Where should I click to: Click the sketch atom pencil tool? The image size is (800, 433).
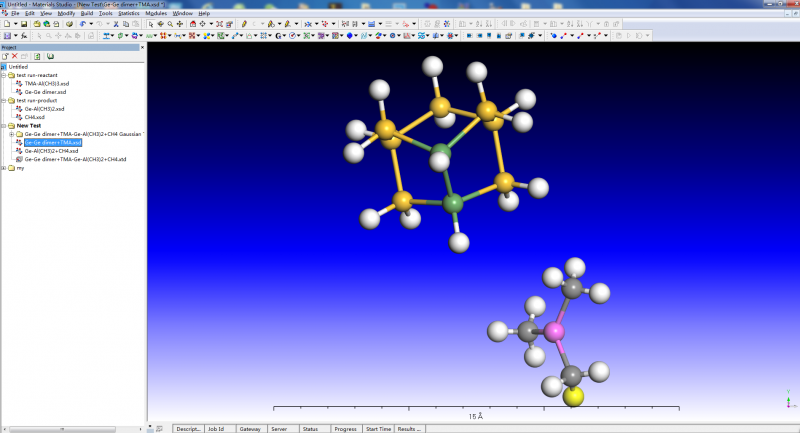click(245, 23)
